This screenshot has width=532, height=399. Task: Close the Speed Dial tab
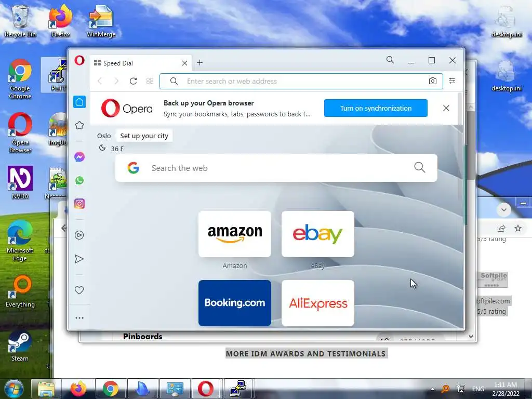184,63
